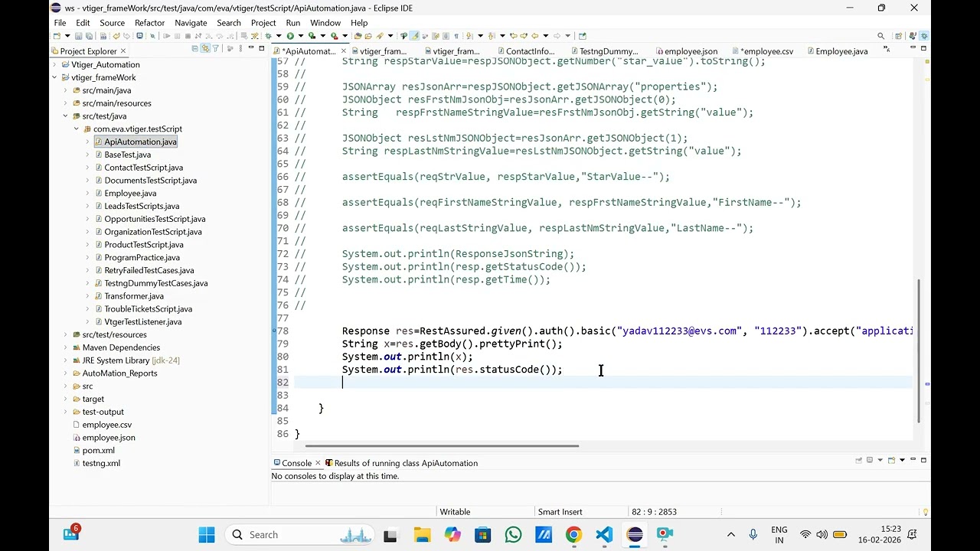Open the Debug button dropdown arrow
Viewport: 980px width, 551px height.
pos(279,36)
